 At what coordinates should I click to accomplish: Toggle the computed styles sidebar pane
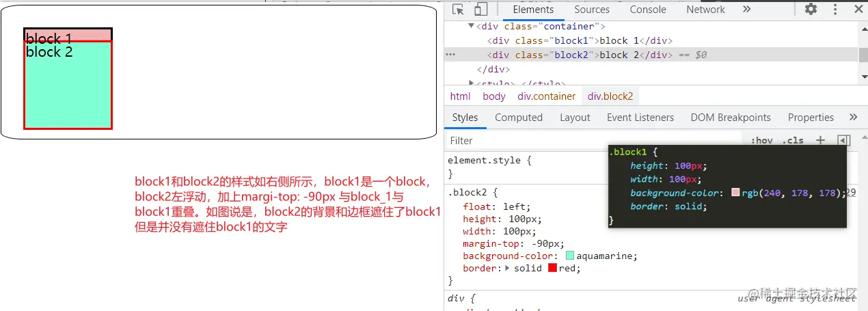[x=843, y=140]
